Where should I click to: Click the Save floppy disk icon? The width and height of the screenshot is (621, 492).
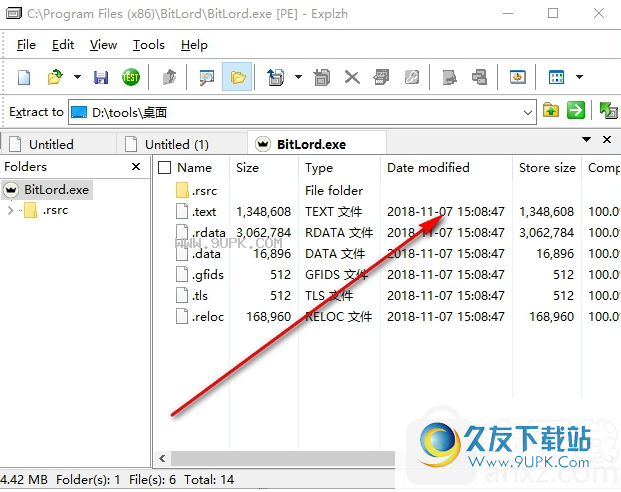point(101,77)
